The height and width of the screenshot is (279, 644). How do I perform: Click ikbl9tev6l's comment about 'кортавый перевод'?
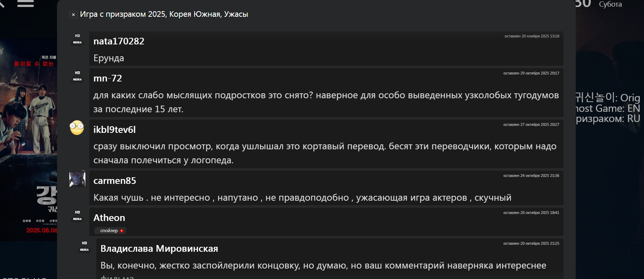(x=325, y=153)
